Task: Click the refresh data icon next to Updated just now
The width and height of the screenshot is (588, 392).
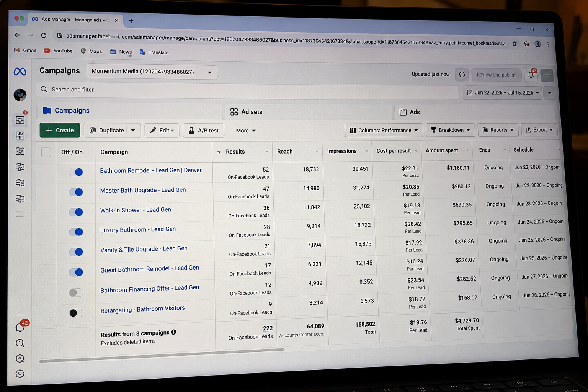Action: point(462,74)
